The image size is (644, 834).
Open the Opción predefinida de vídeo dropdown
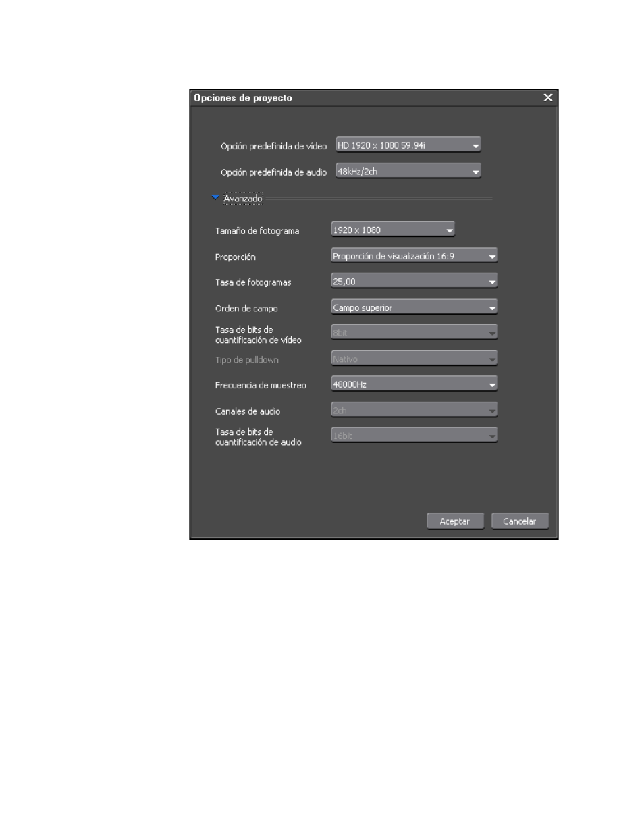click(x=408, y=145)
